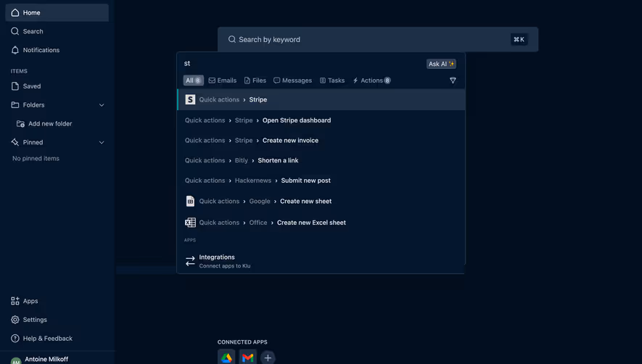Click the Search by keyword bar
Image resolution: width=642 pixels, height=364 pixels.
point(377,39)
